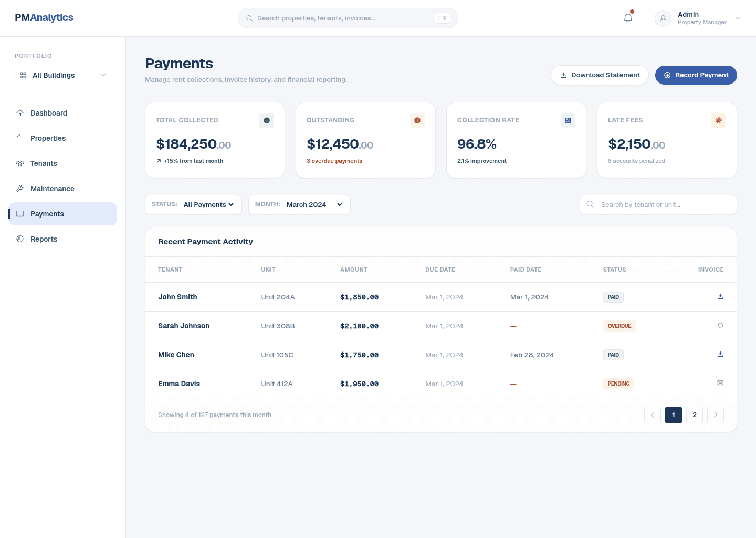Open Dashboard in the sidebar
This screenshot has height=538, width=756.
(63, 113)
